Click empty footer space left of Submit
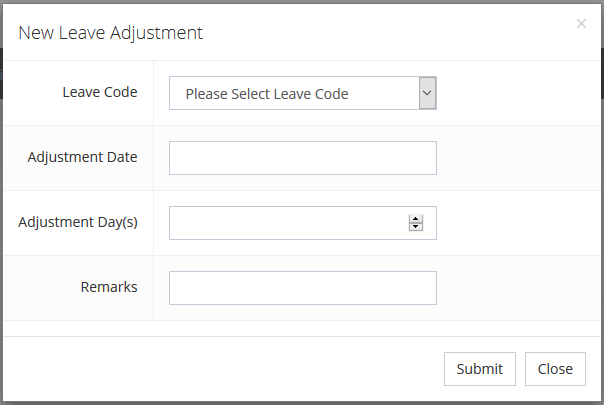 (x=220, y=368)
